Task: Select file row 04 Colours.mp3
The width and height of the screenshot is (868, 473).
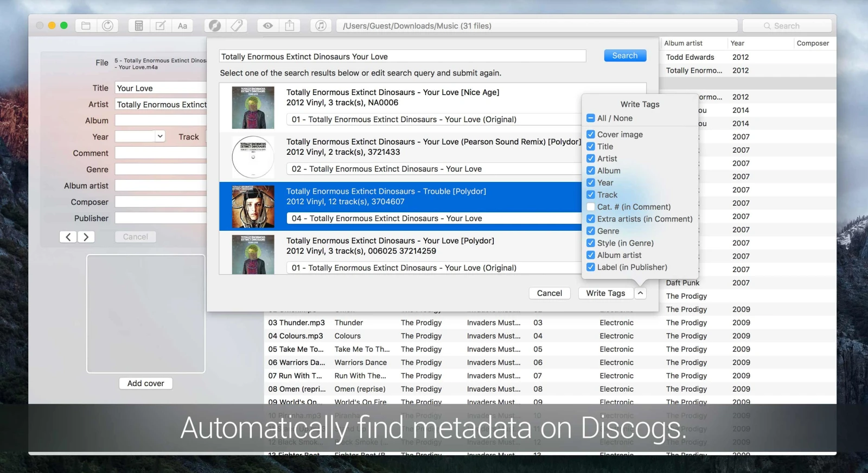Action: click(550, 336)
